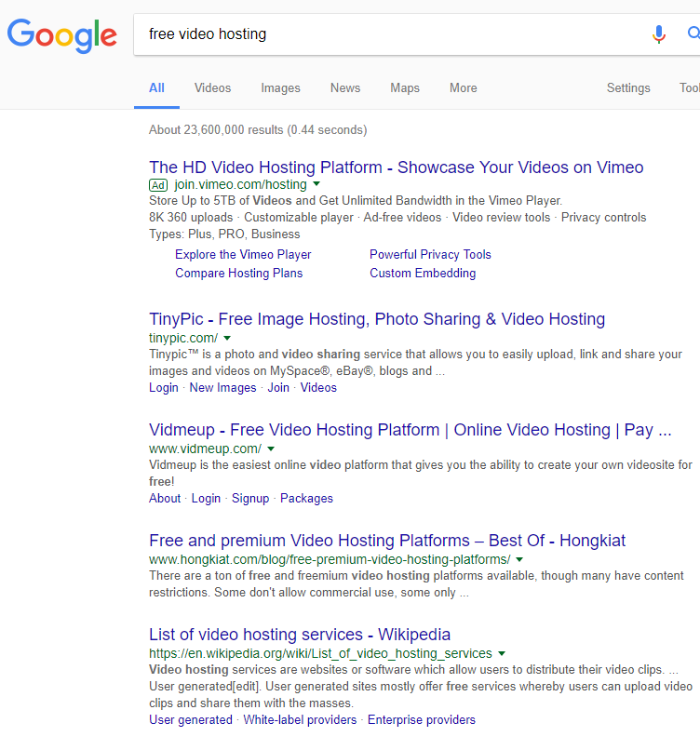Click Vidmeup 'About' sitelink

pyautogui.click(x=165, y=499)
